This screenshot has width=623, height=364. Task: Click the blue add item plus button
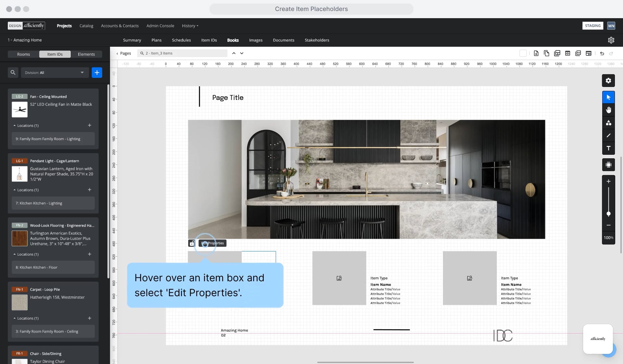97,72
